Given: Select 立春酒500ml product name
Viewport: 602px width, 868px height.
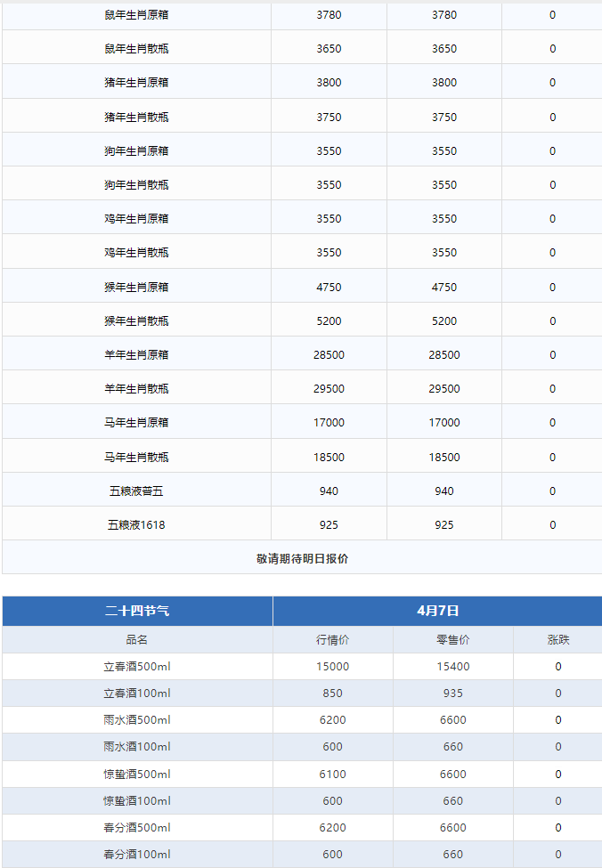Looking at the screenshot, I should (137, 667).
